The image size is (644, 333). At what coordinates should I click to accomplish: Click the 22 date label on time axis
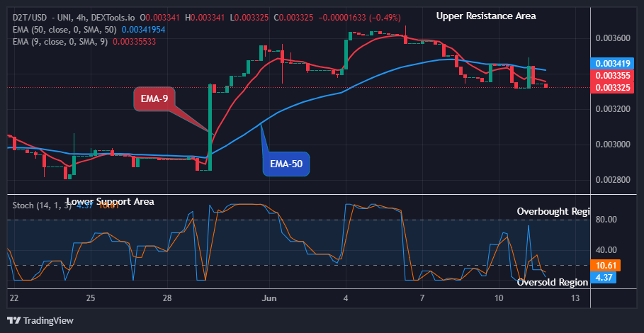coord(14,298)
